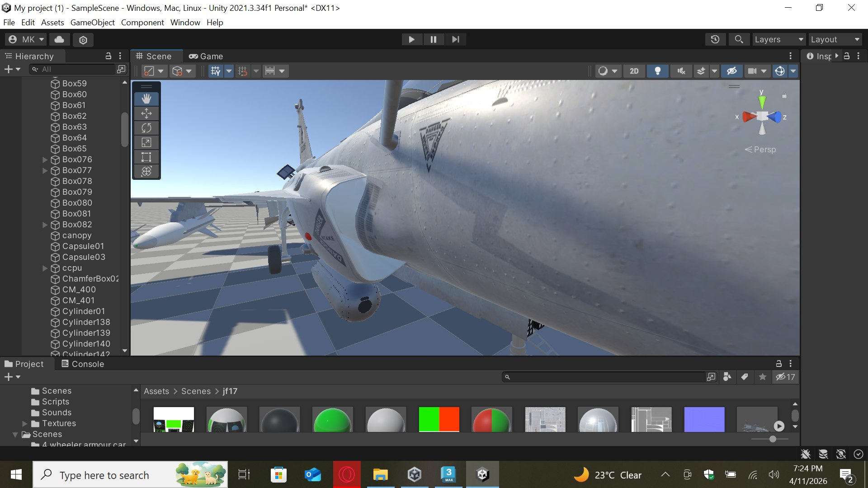Open Assets menu

pos(52,23)
